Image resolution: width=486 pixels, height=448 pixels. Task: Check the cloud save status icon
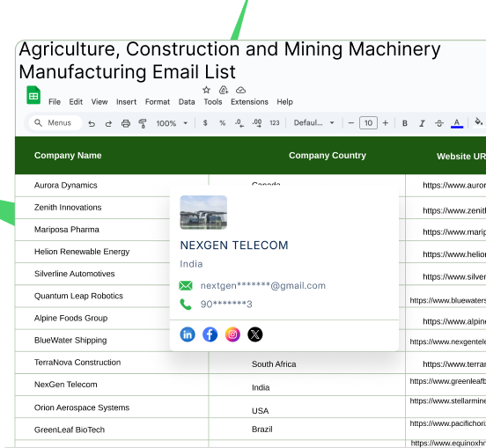point(241,90)
